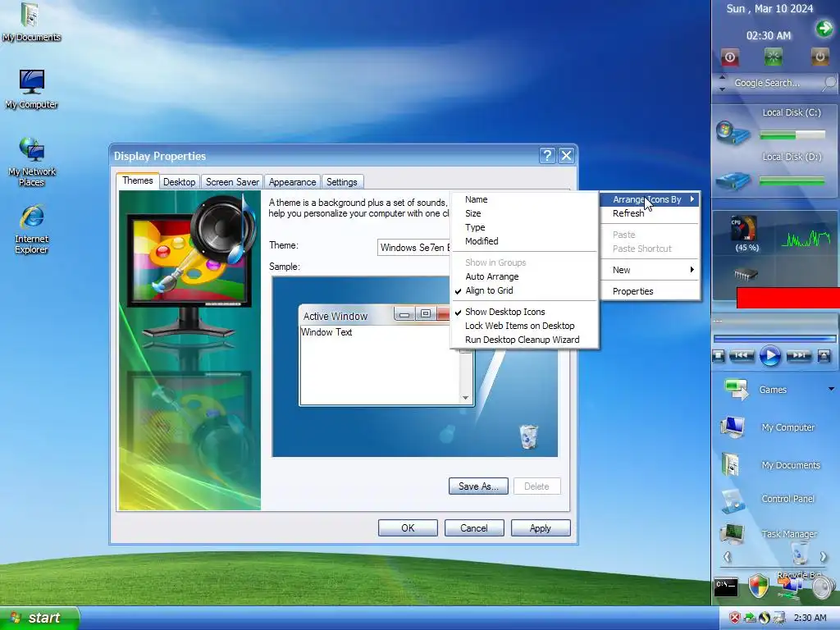The width and height of the screenshot is (840, 630).
Task: Click Display Properties help question button
Action: point(546,155)
